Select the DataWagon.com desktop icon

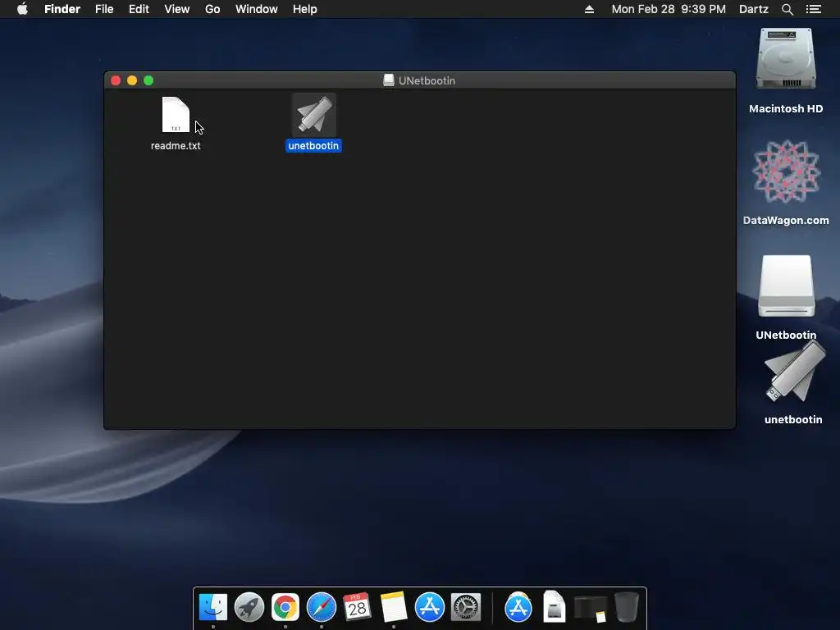[x=786, y=171]
